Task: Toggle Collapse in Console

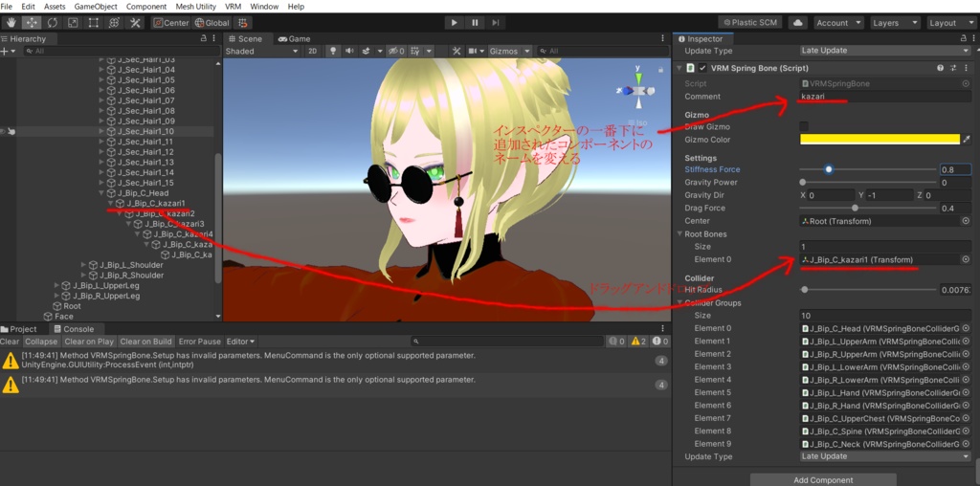Action: (40, 342)
